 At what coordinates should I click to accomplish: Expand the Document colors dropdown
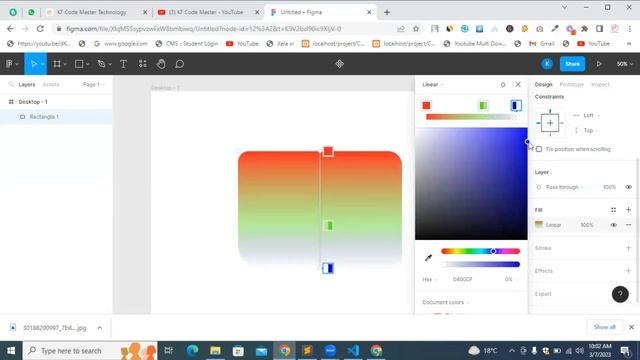coord(446,302)
